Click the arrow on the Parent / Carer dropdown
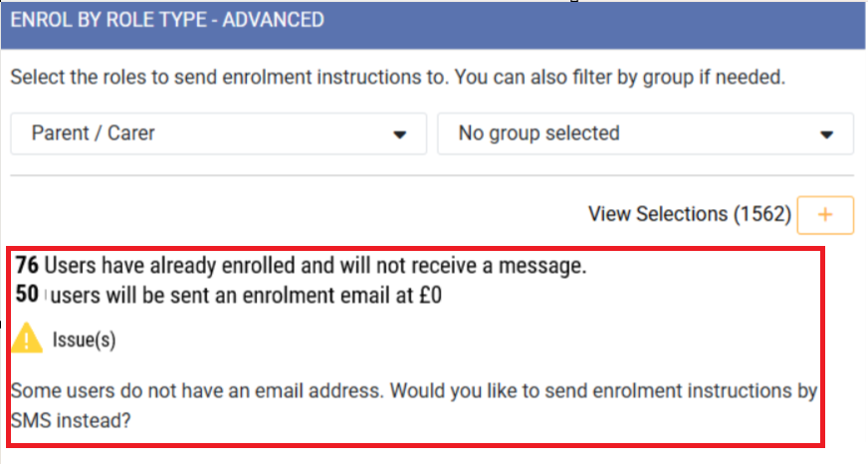868x464 pixels. (400, 134)
